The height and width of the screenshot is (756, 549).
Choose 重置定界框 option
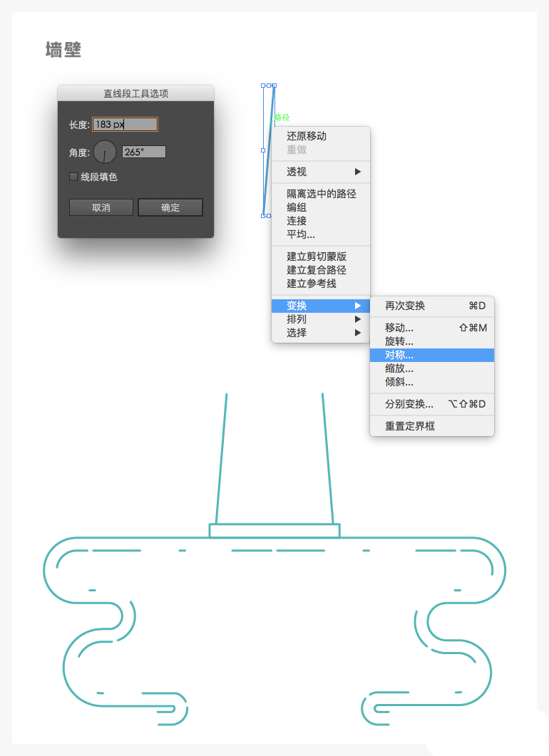click(x=432, y=426)
